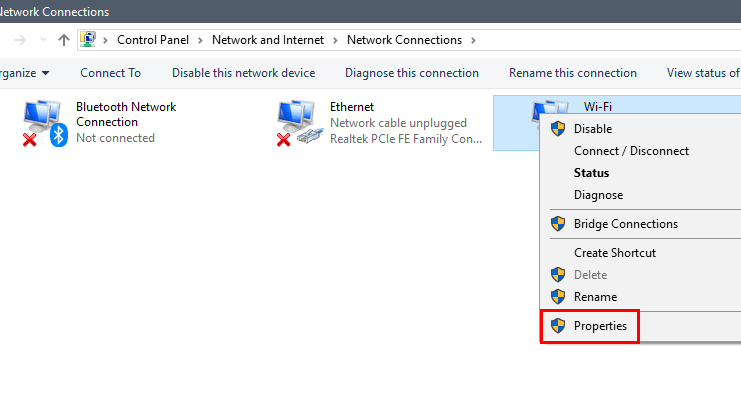The width and height of the screenshot is (741, 400).
Task: Click Disable this network device
Action: (x=243, y=73)
